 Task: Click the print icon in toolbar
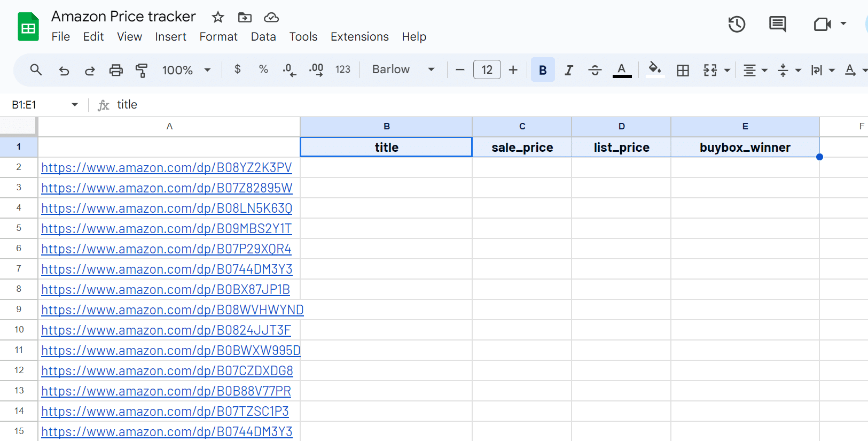click(116, 70)
